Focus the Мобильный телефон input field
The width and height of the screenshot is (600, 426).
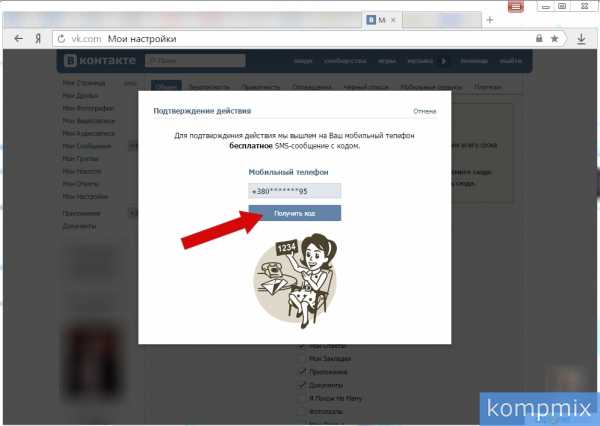[294, 191]
